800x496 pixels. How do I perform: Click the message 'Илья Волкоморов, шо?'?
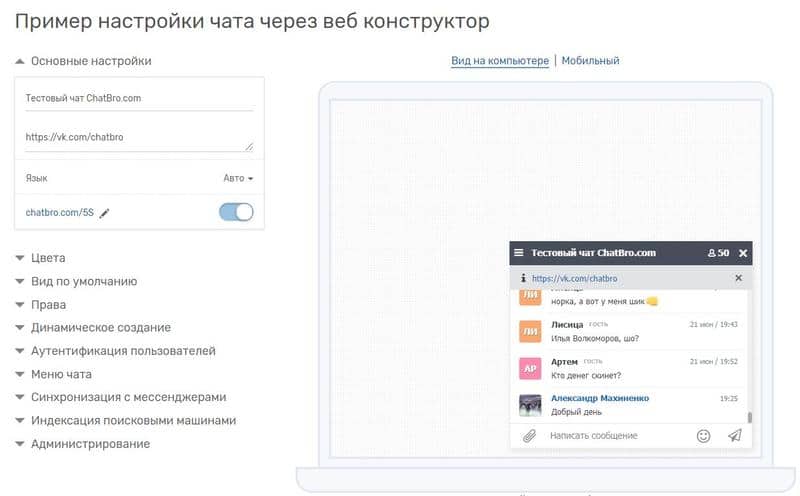point(595,338)
